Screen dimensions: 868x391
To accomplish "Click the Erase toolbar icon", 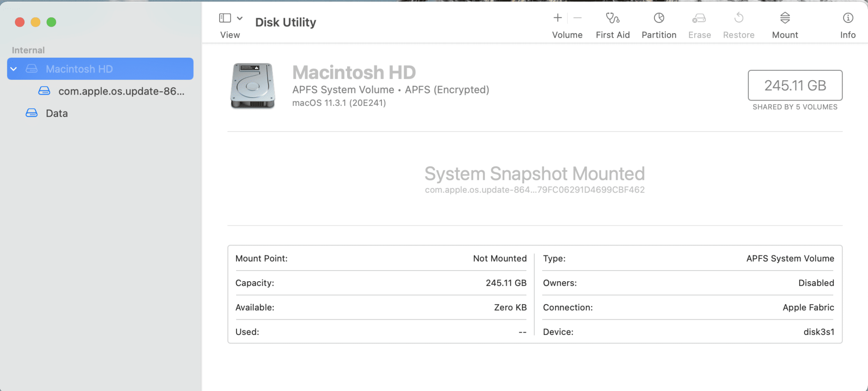I will coord(699,23).
